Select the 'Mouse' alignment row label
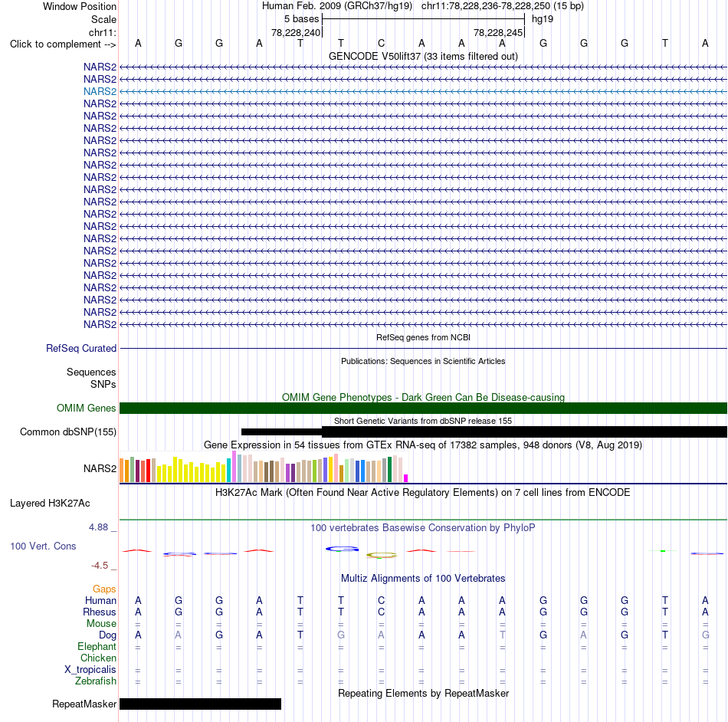Screen dimensions: 728x722 pos(101,624)
